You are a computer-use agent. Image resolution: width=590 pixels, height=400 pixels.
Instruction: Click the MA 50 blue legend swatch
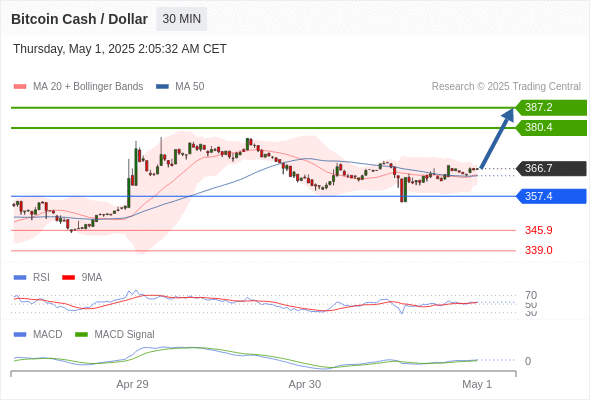click(162, 87)
